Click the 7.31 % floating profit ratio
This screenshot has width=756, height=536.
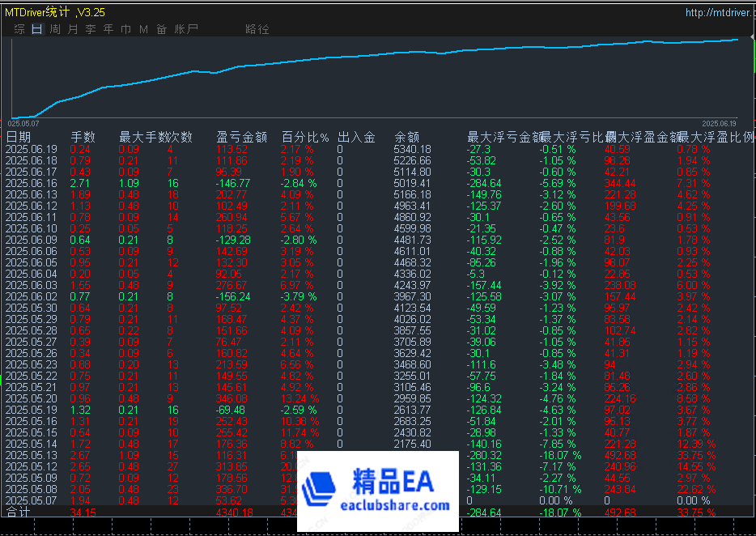click(x=694, y=183)
